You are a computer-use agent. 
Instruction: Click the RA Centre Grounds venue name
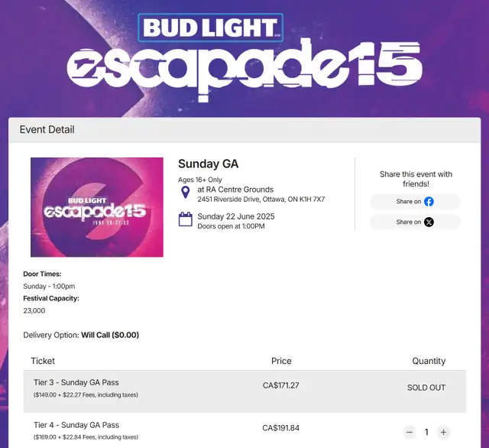click(235, 190)
